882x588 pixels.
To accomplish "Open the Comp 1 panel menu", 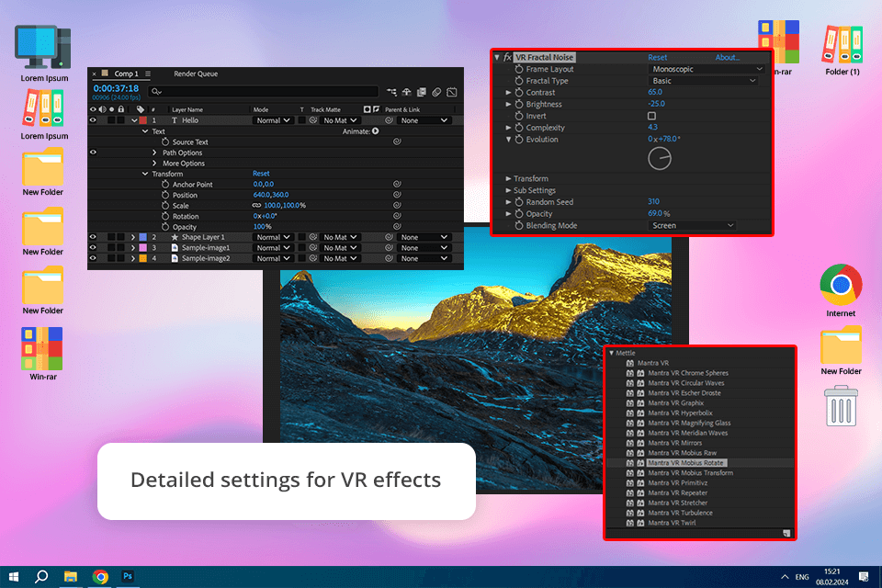I will pos(148,73).
